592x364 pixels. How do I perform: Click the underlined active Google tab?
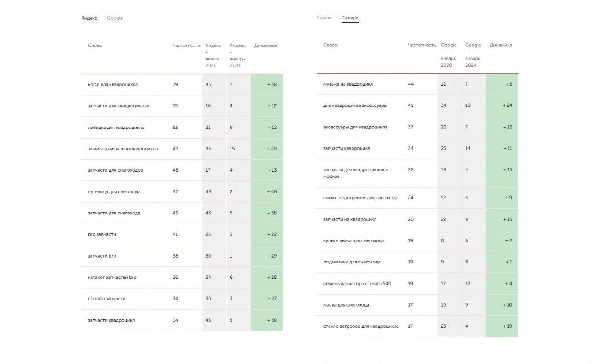pyautogui.click(x=350, y=18)
